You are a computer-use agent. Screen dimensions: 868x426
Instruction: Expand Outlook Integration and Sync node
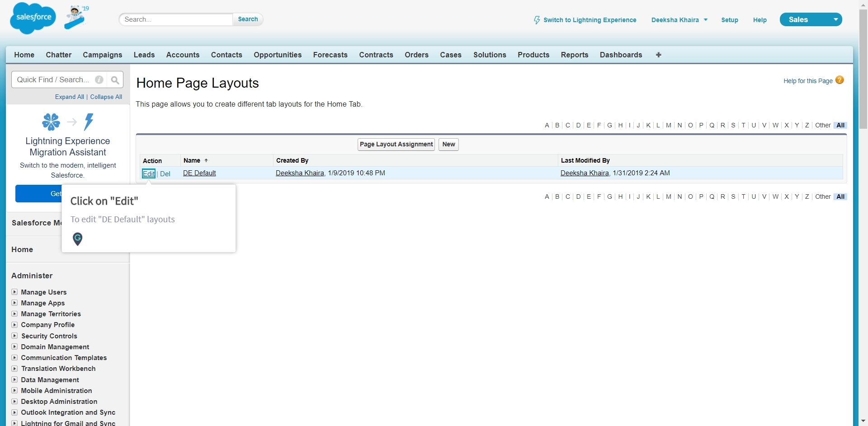coord(14,412)
